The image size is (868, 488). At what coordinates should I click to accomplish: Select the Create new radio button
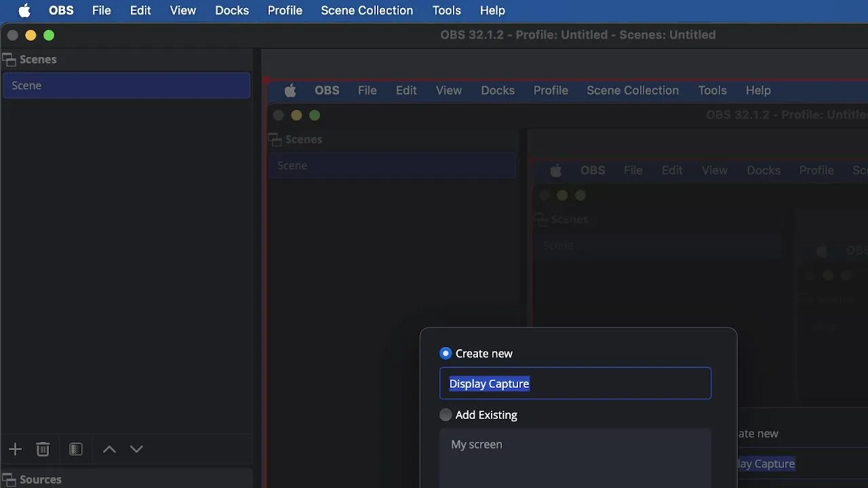pyautogui.click(x=446, y=353)
